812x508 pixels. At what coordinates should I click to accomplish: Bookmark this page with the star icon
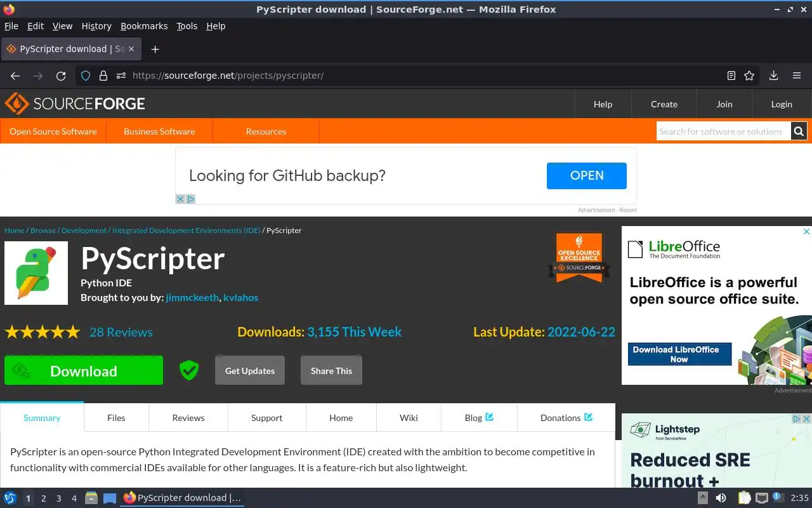[749, 76]
